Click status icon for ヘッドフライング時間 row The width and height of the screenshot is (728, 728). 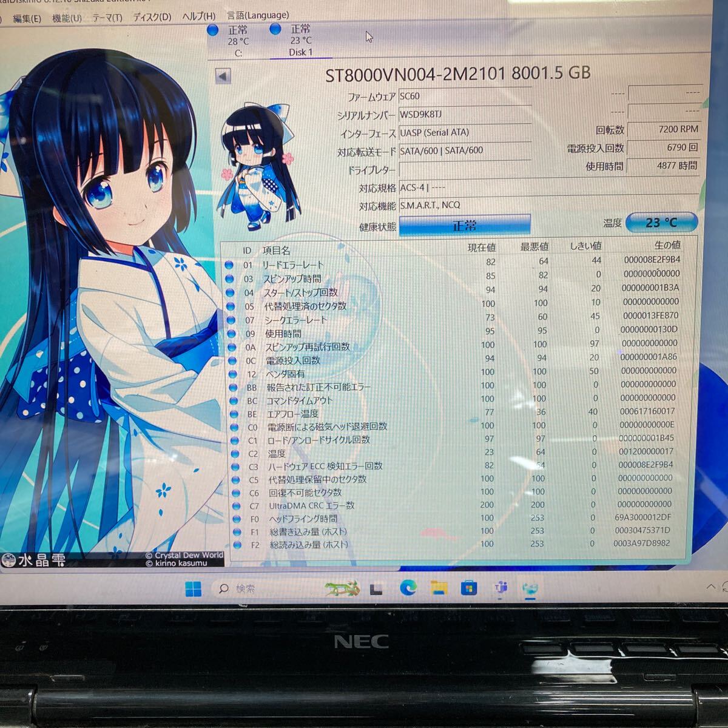click(238, 519)
